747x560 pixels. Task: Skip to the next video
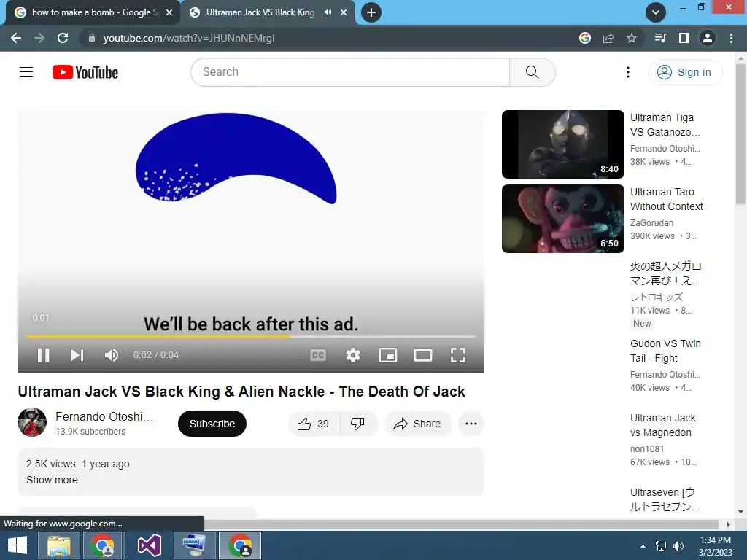click(x=77, y=355)
